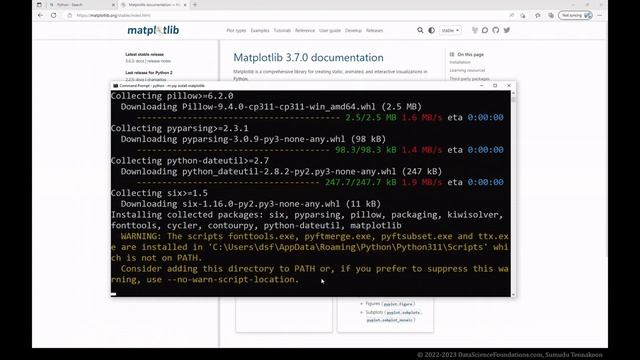Click the Command Prompt vertical scrollbar
Image resolution: width=640 pixels, height=360 pixels.
[513, 194]
